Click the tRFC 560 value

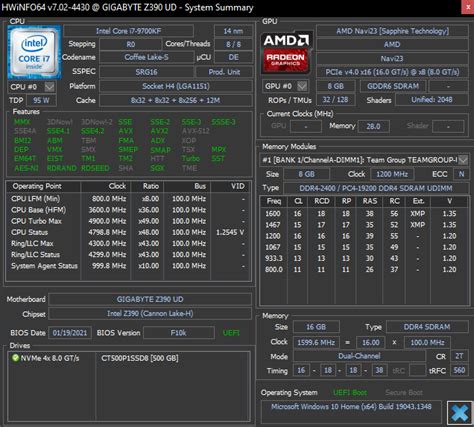click(459, 370)
